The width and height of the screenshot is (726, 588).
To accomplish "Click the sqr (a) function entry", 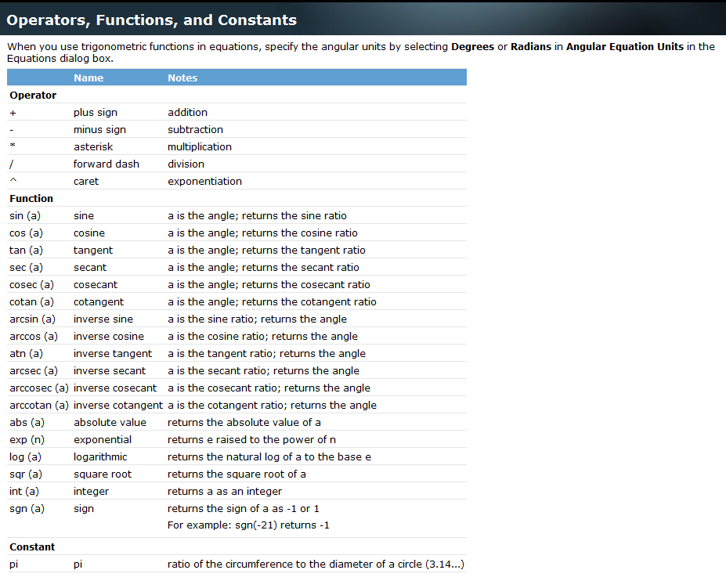I will pos(26,474).
